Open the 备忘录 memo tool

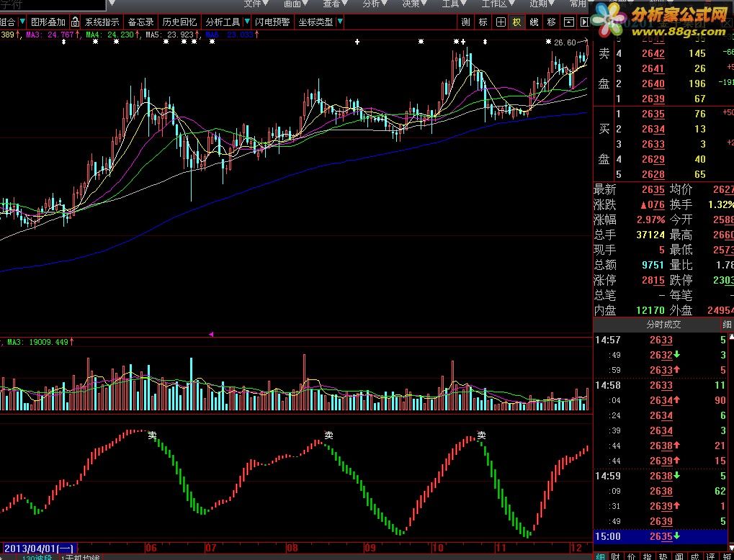141,22
